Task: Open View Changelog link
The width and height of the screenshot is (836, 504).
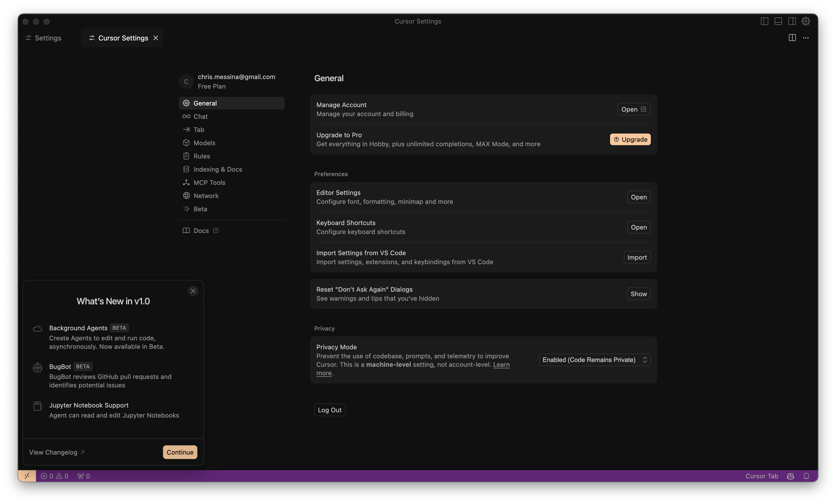Action: point(57,452)
